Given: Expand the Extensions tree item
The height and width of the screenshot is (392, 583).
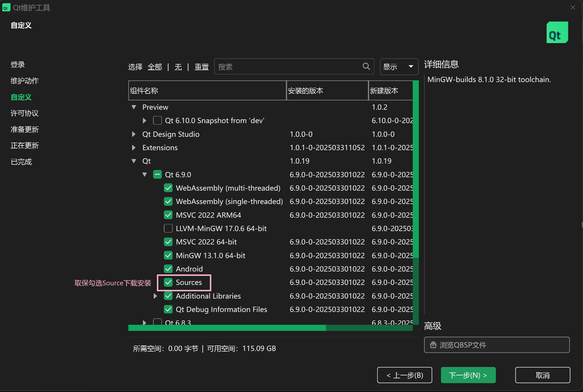Looking at the screenshot, I should (x=134, y=148).
